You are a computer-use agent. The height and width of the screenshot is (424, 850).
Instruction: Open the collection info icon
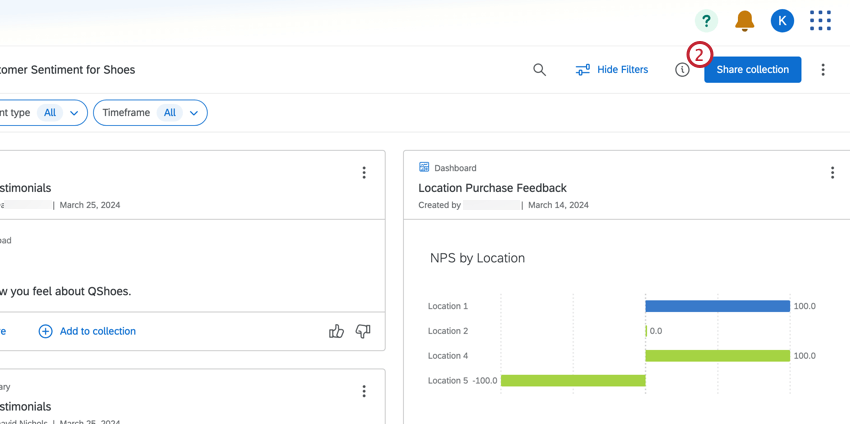[x=682, y=70]
